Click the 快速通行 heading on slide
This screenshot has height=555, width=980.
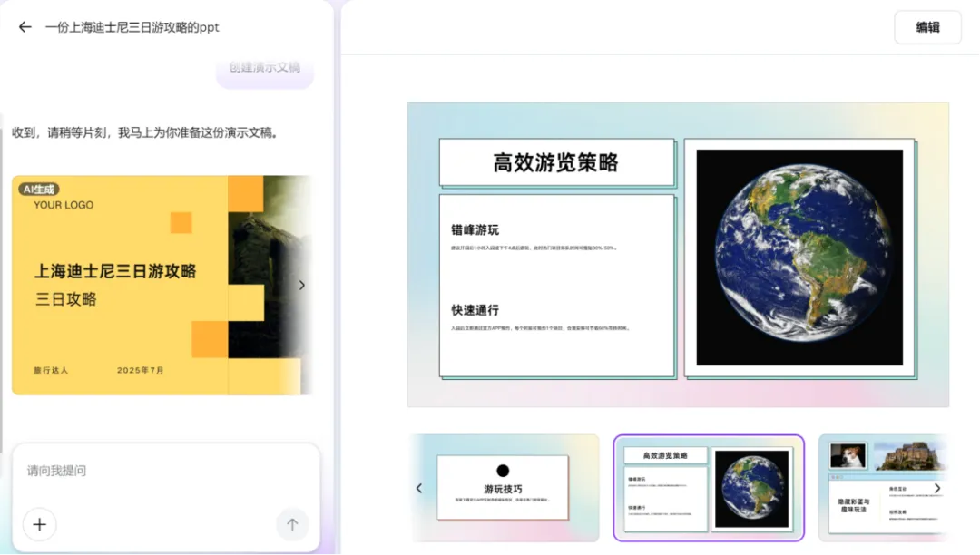click(475, 309)
